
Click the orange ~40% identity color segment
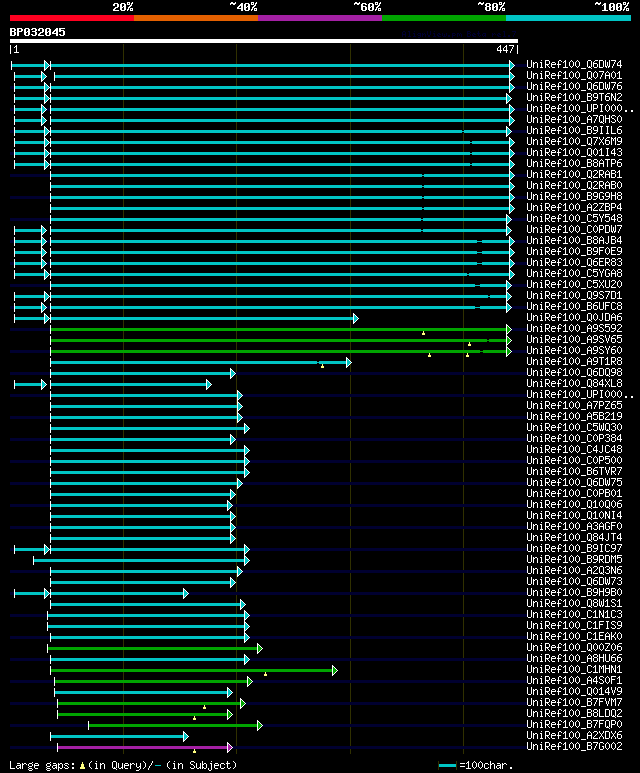196,18
